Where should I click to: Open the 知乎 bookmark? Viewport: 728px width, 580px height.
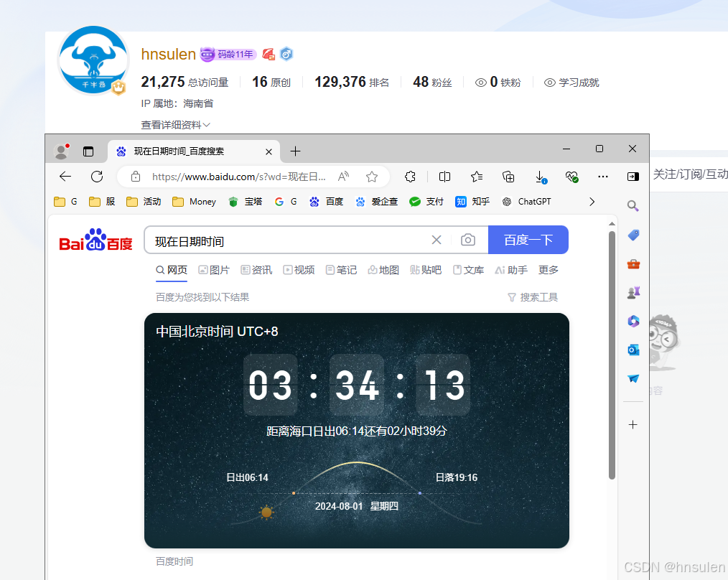point(472,202)
